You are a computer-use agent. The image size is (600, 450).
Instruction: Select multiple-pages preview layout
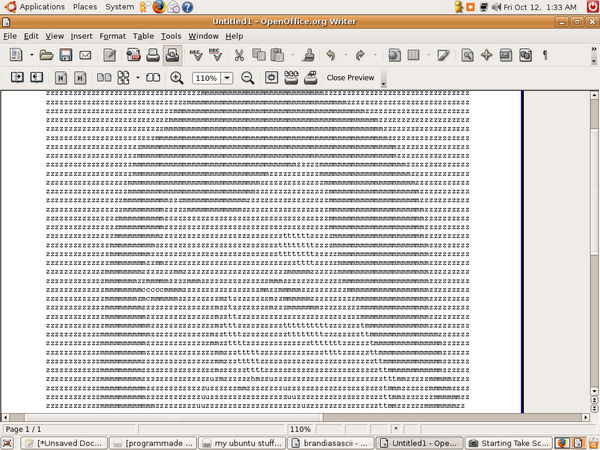click(123, 78)
